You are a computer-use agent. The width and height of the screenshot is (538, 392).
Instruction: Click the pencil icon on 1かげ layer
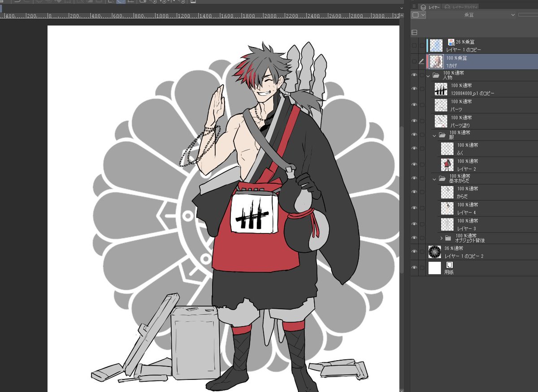point(421,61)
